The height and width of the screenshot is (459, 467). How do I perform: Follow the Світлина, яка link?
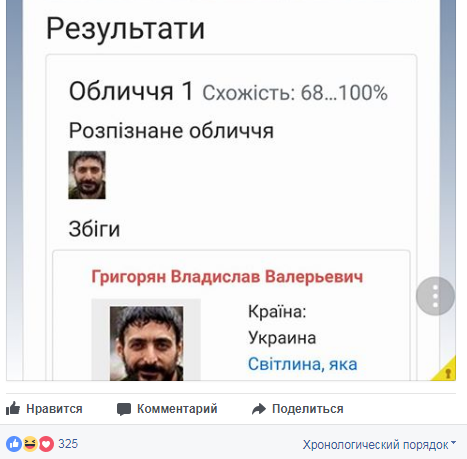tap(302, 364)
